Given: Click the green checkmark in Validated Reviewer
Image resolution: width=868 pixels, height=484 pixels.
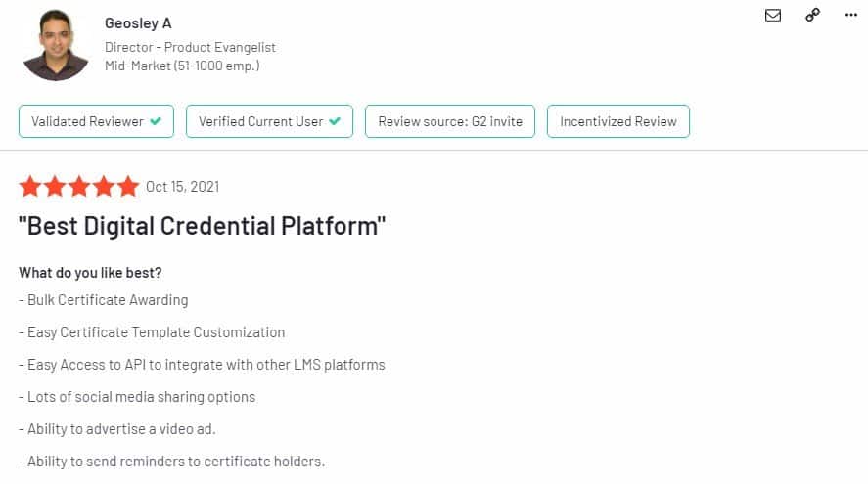Looking at the screenshot, I should [155, 122].
